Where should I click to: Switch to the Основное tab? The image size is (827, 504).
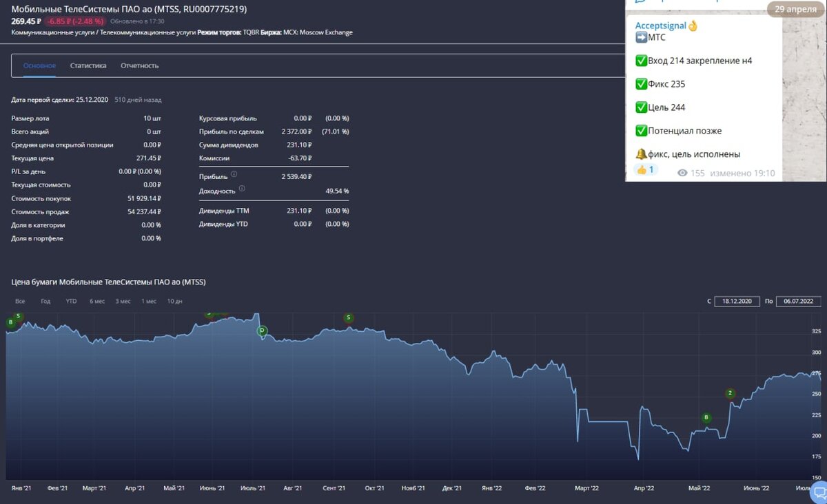[39, 65]
